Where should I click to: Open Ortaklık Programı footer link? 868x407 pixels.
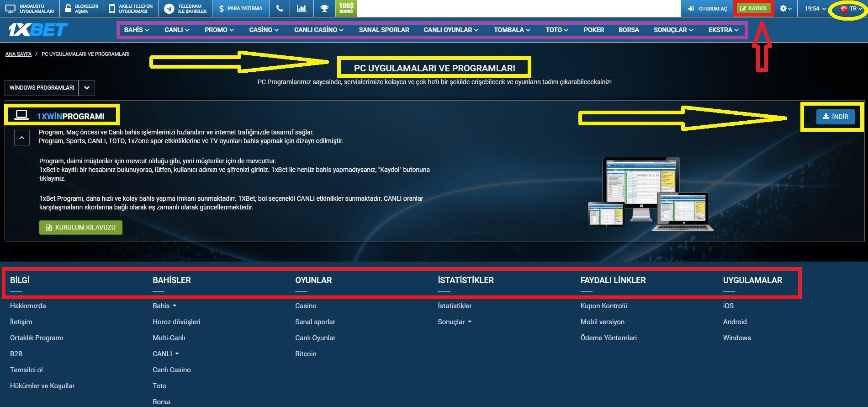click(37, 338)
